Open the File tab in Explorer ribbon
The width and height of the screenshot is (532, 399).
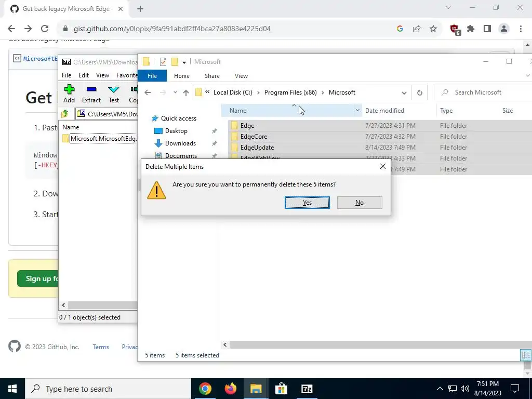click(x=152, y=76)
